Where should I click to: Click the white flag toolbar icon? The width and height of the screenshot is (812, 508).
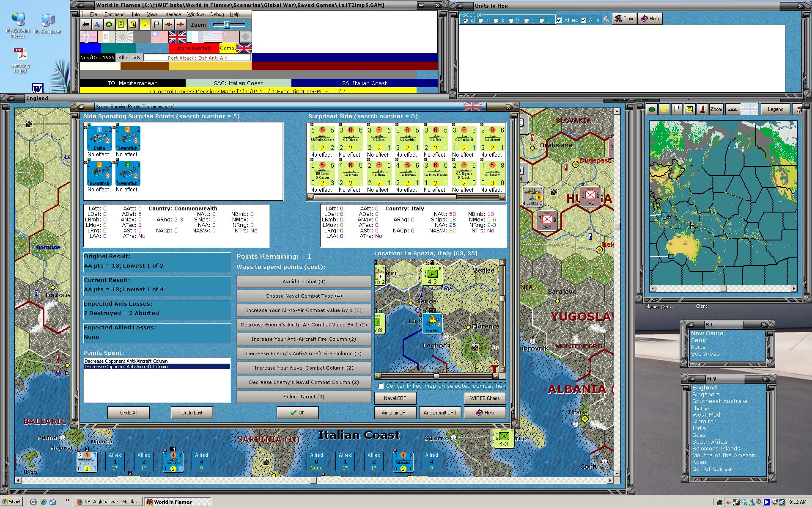tap(156, 25)
